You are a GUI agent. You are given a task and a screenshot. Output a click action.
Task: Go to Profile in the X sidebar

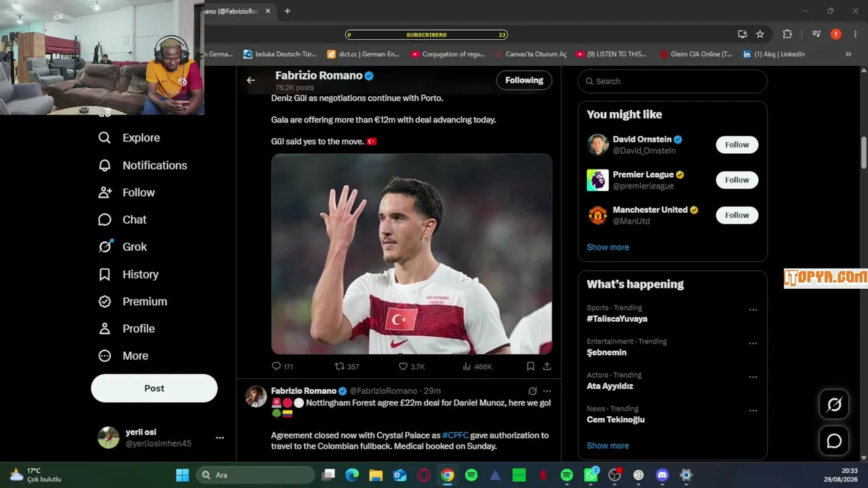pyautogui.click(x=127, y=329)
